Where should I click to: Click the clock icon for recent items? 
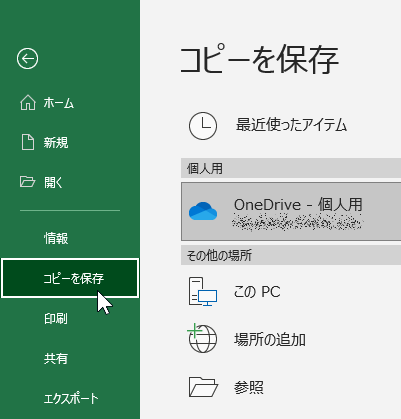pos(203,126)
